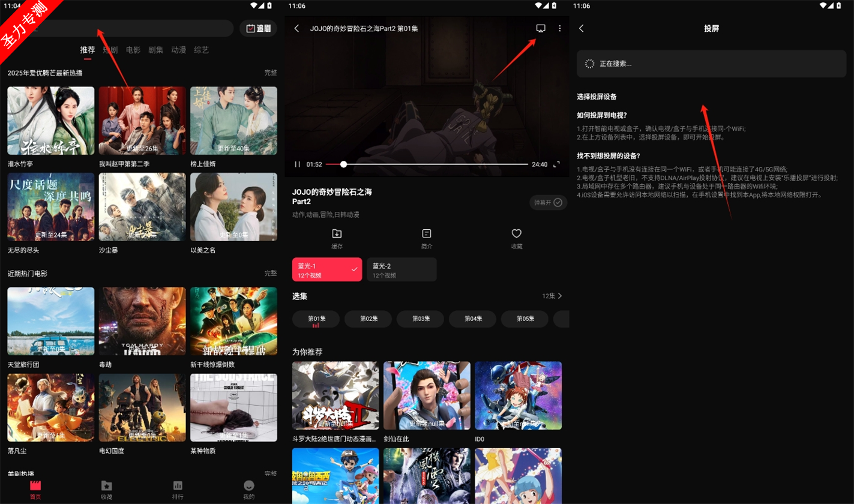Open the 新干线惊爆倒数 movie poster
854x504 pixels.
[x=234, y=321]
